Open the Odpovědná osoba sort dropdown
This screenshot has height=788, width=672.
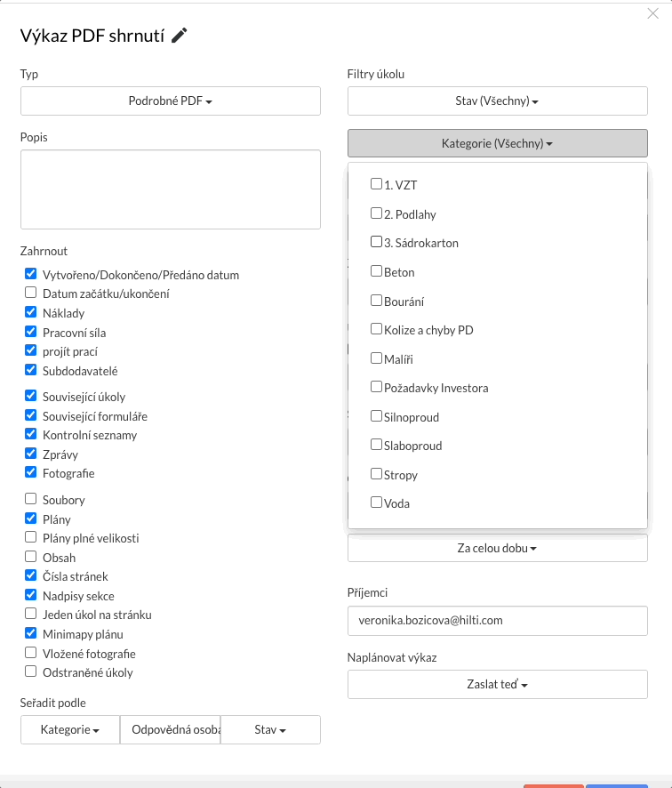pos(171,729)
